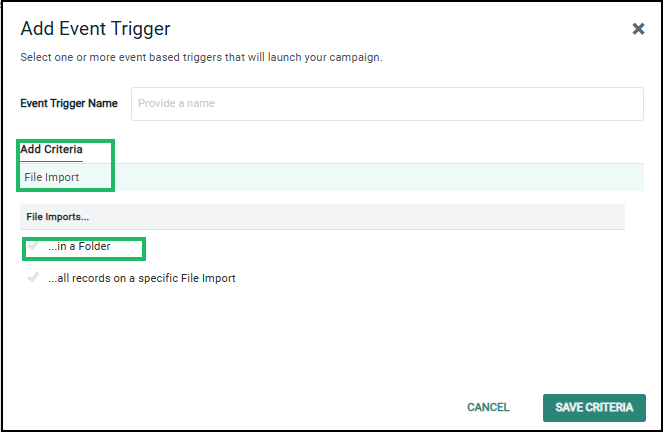663x432 pixels.
Task: Click the 'Event Trigger Name' field label
Action: coord(69,103)
